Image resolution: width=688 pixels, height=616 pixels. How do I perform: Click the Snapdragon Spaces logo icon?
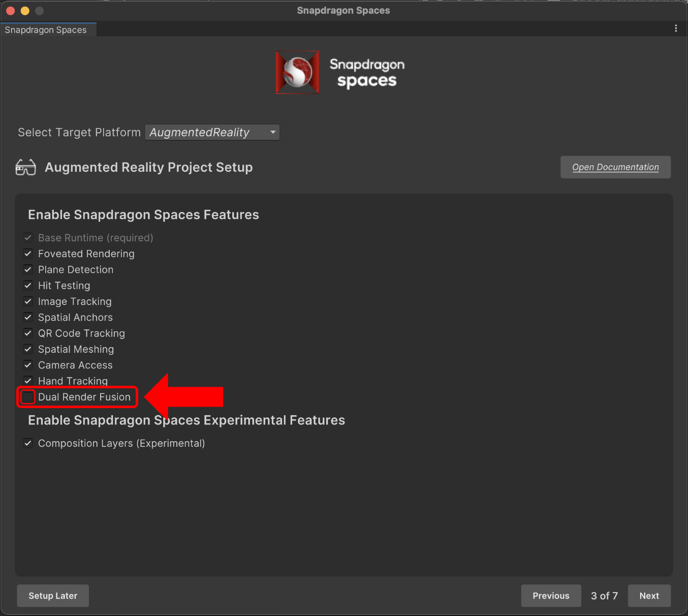(298, 72)
